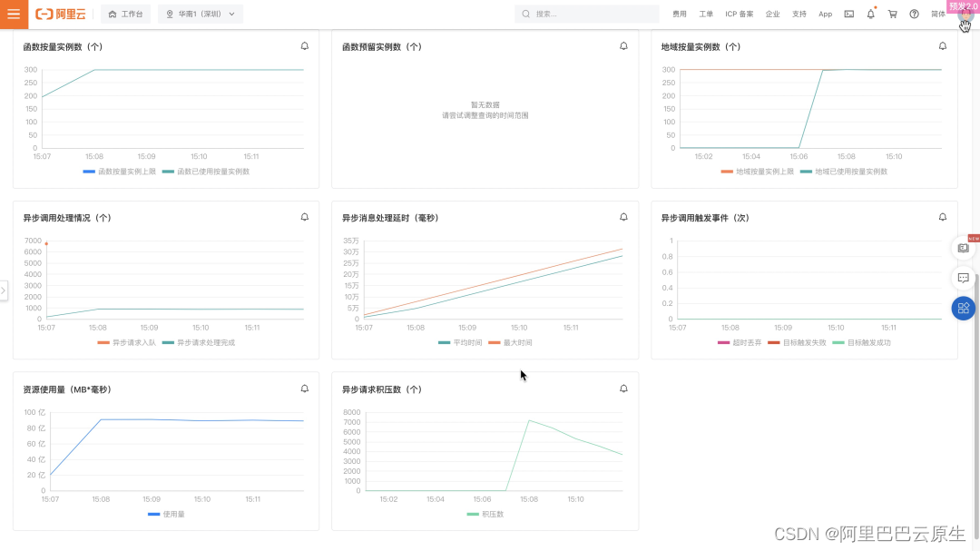This screenshot has width=980, height=551.
Task: Click the 暂无数据 empty state text
Action: pyautogui.click(x=485, y=105)
